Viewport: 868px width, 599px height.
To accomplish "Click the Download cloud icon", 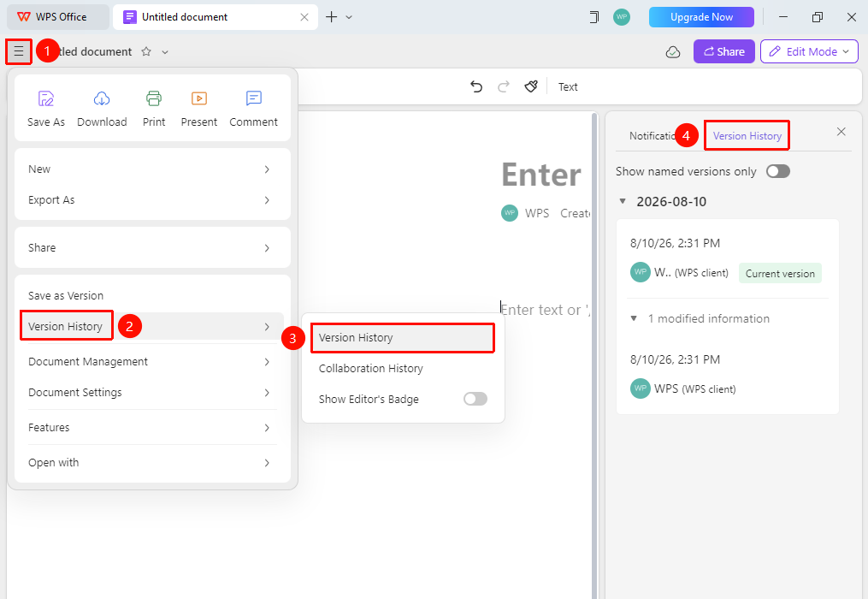I will pyautogui.click(x=102, y=98).
